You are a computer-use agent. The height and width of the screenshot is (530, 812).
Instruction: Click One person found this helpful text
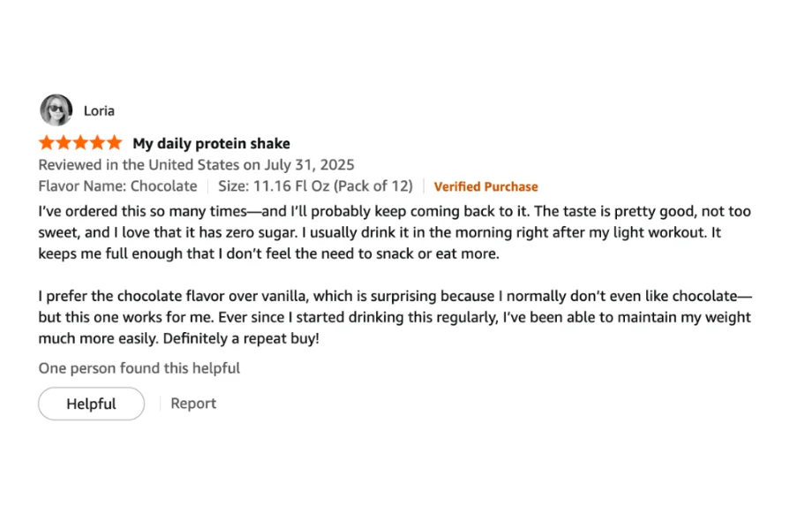[139, 367]
